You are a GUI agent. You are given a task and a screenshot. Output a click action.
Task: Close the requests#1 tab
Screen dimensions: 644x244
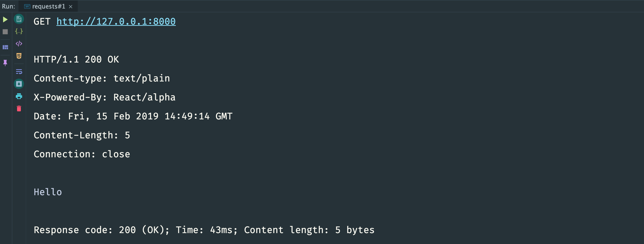point(71,6)
